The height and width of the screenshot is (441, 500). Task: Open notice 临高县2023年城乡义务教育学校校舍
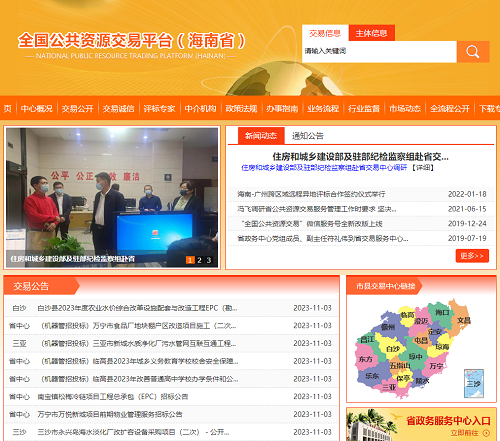click(139, 361)
